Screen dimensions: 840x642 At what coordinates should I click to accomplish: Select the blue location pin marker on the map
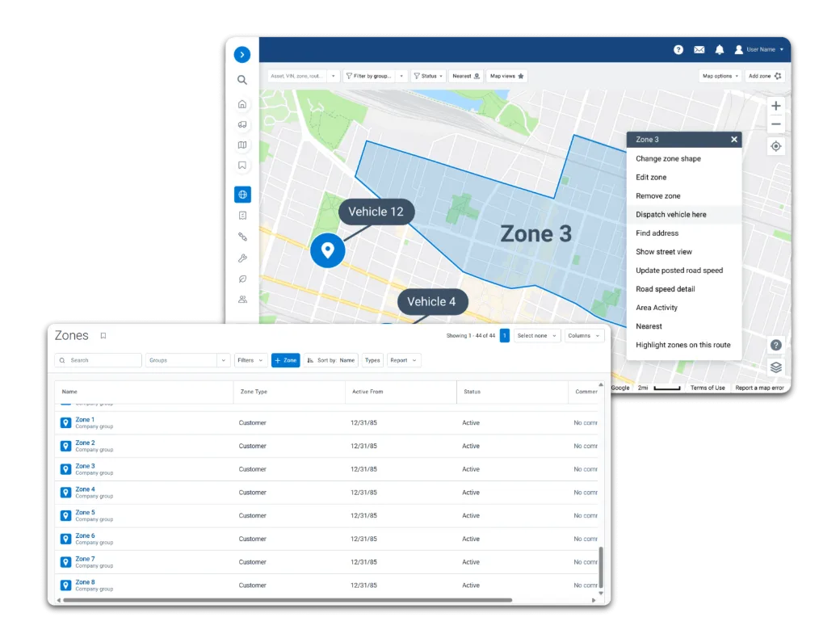(x=327, y=250)
